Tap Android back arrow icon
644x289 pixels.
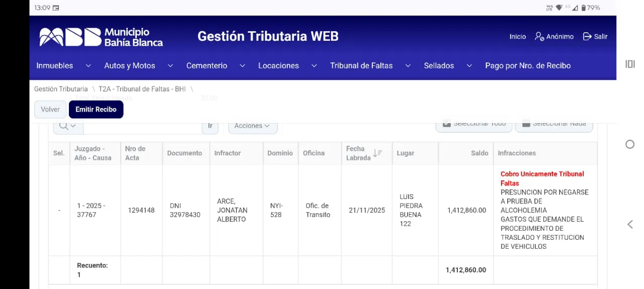pyautogui.click(x=629, y=224)
